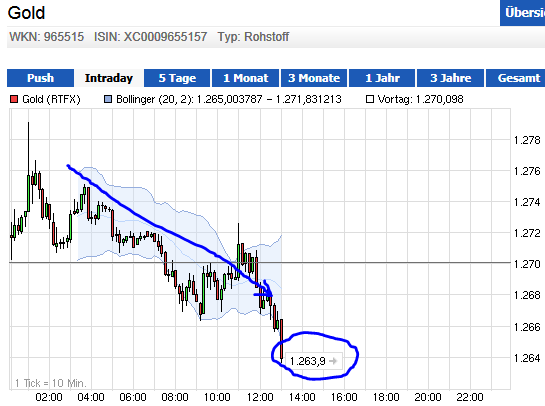Open the Übersicht button at top right
This screenshot has width=545, height=406.
click(522, 13)
